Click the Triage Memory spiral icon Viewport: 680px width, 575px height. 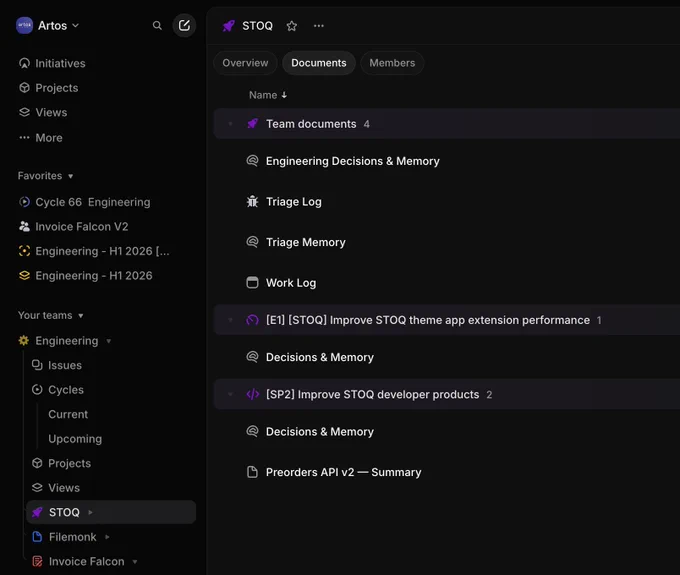[252, 242]
